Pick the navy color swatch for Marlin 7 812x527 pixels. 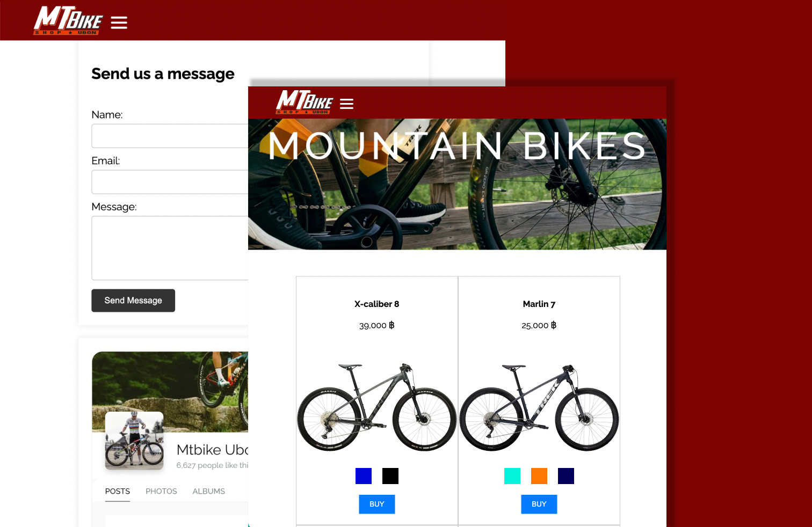click(x=566, y=476)
